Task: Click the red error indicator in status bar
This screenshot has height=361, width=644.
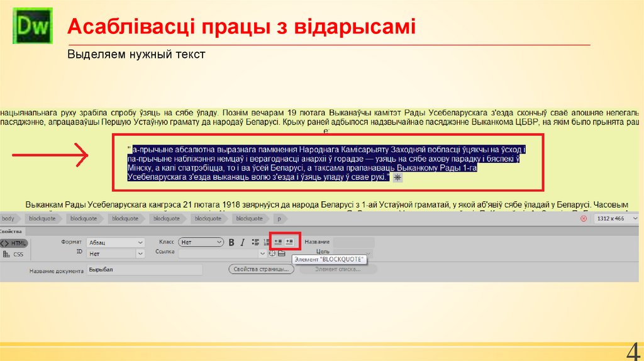Action: pyautogui.click(x=584, y=218)
